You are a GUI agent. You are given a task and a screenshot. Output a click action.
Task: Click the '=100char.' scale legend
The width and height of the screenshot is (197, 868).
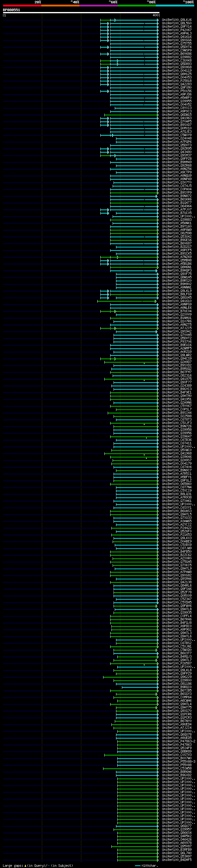(147, 865)
